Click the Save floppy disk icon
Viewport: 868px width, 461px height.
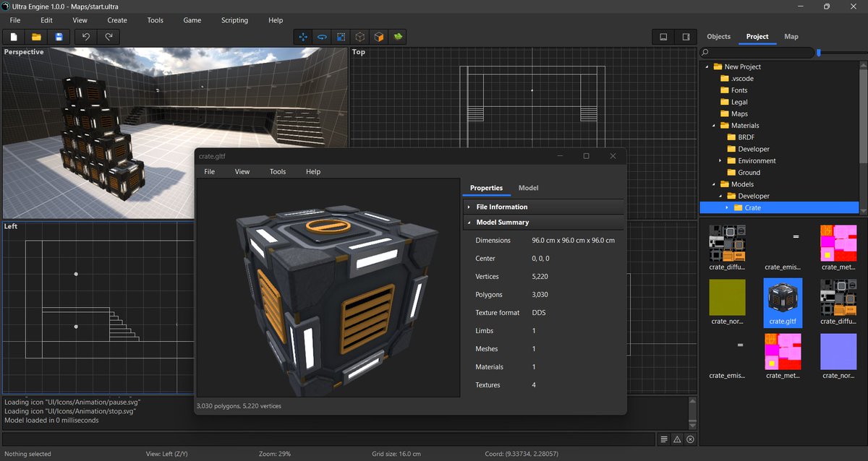(x=59, y=37)
